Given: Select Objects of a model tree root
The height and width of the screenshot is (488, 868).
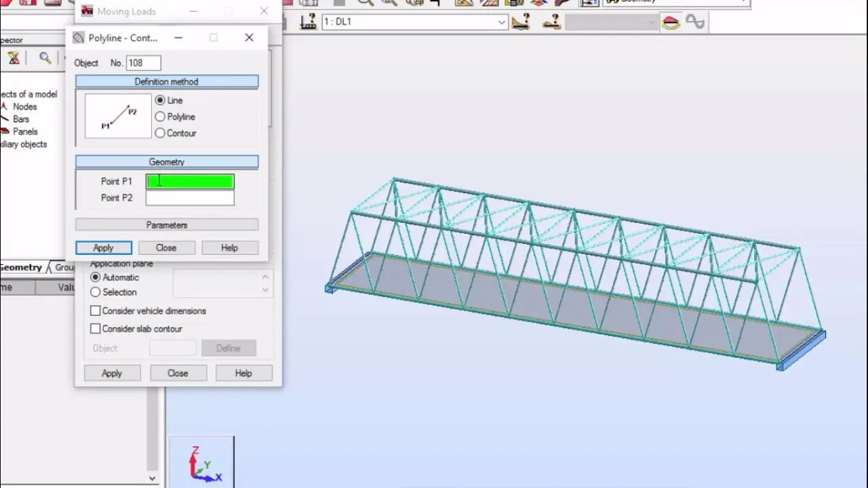Looking at the screenshot, I should [x=28, y=94].
